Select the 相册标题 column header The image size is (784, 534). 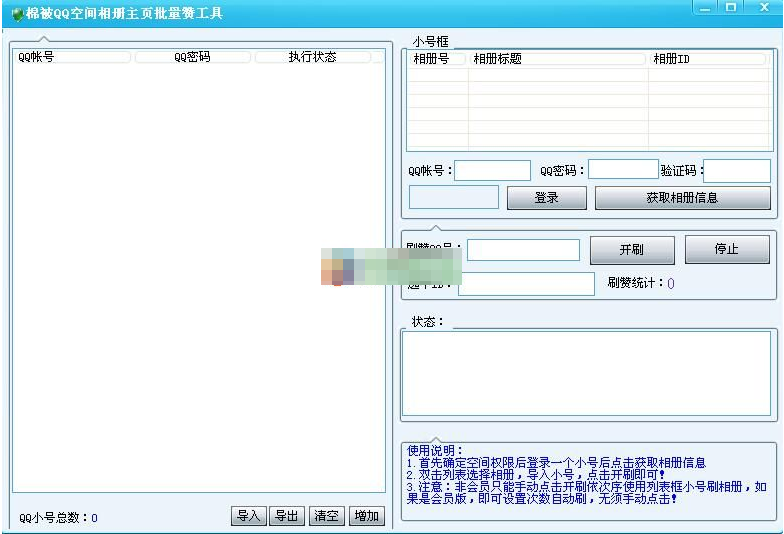pyautogui.click(x=557, y=59)
